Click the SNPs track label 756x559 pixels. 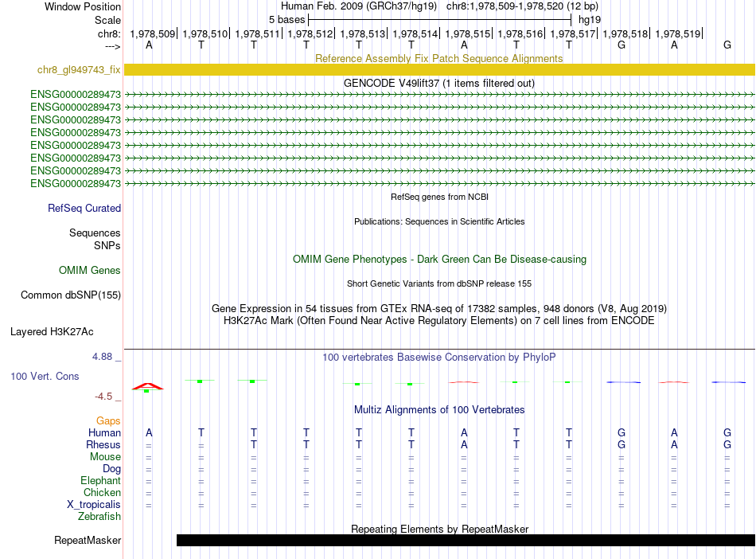(x=107, y=245)
